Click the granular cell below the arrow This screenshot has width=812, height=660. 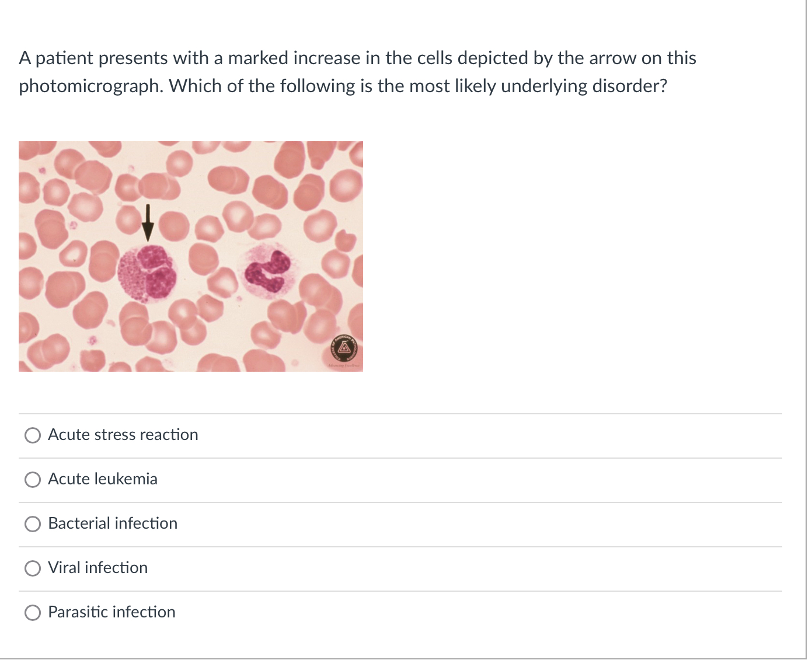[x=147, y=273]
